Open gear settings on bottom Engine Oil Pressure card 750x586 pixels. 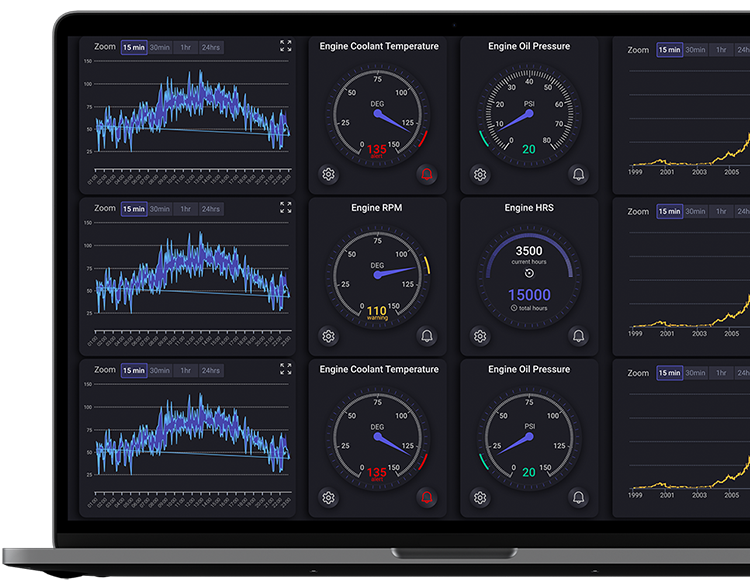pos(480,498)
